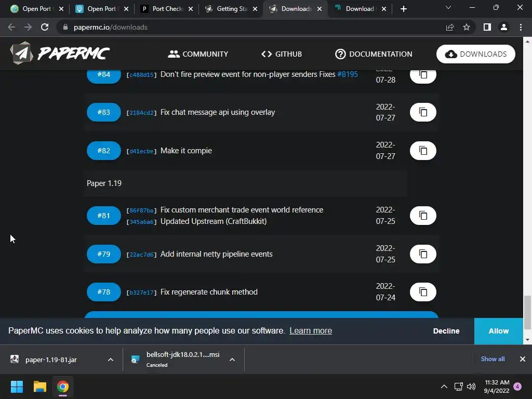Open commit 86f87ba link
Image resolution: width=532 pixels, height=399 pixels.
[141, 211]
